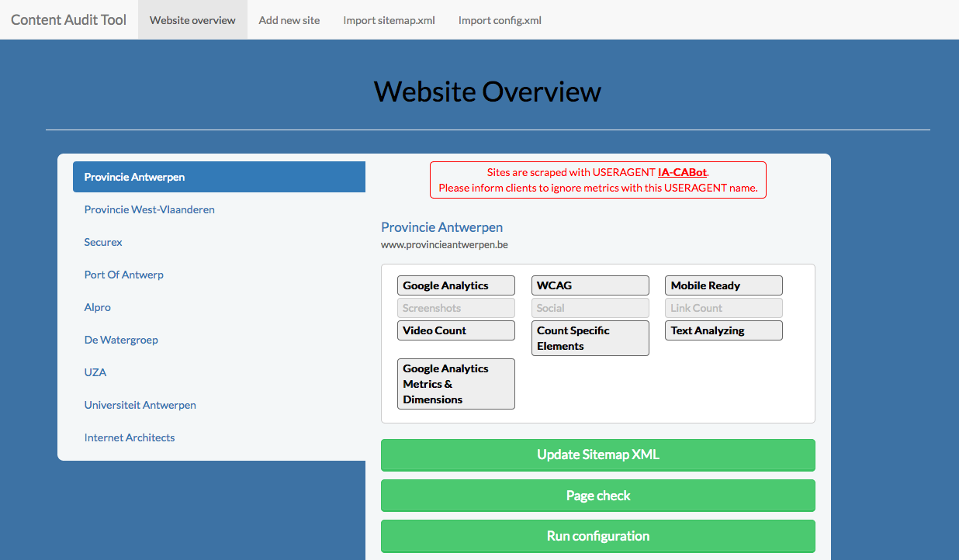Viewport: 959px width, 560px height.
Task: Select Internet Architects site
Action: tap(219, 437)
